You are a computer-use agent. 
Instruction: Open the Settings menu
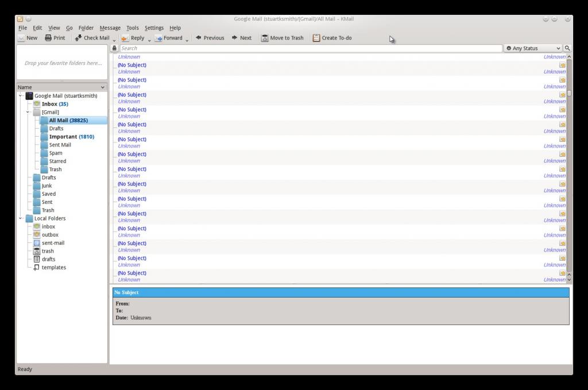click(154, 28)
